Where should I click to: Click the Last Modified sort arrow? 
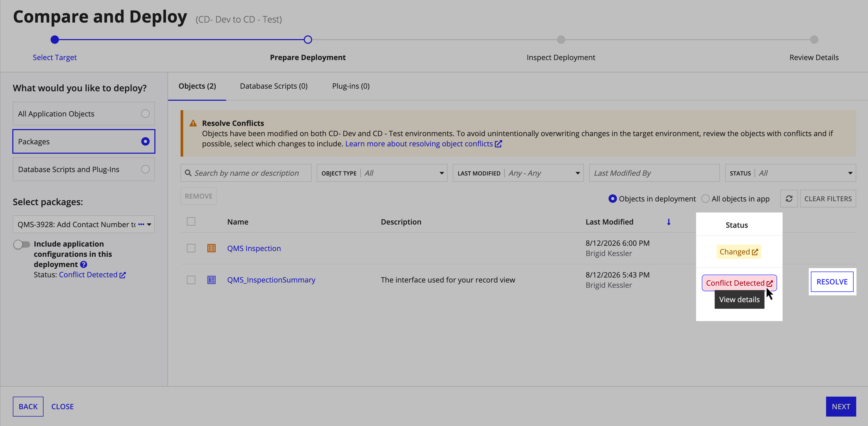point(669,222)
